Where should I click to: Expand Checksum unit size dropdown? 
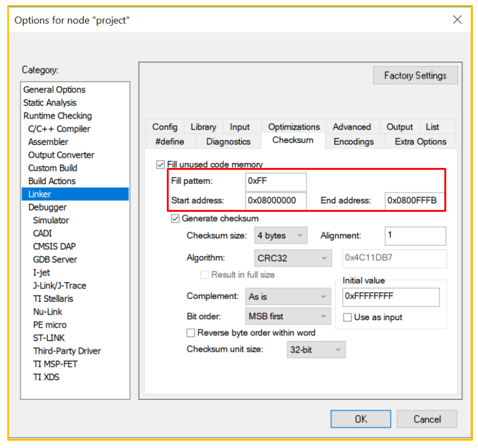316,349
